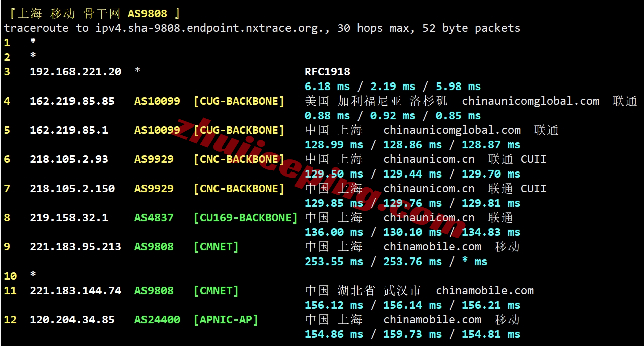This screenshot has width=644, height=346.
Task: Click AS9808 on hop 11 row
Action: 154,291
